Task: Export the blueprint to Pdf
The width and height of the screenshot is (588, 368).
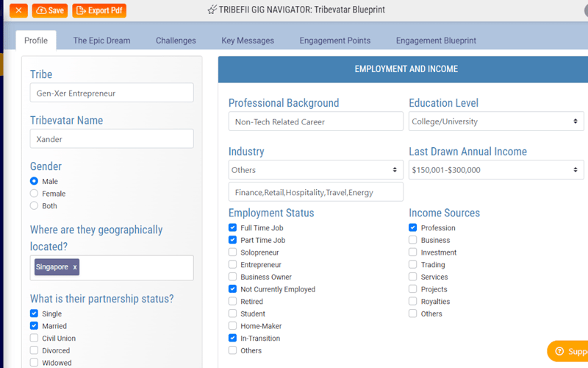Action: [x=99, y=10]
